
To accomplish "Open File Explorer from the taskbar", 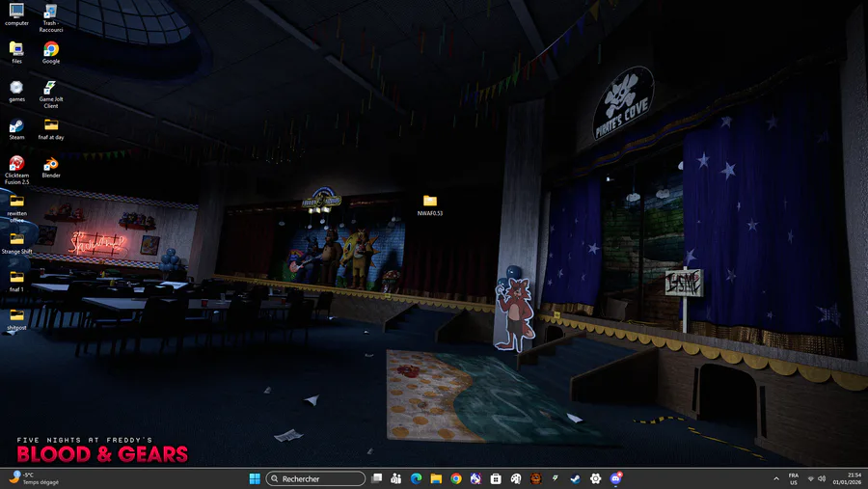I will 436,478.
